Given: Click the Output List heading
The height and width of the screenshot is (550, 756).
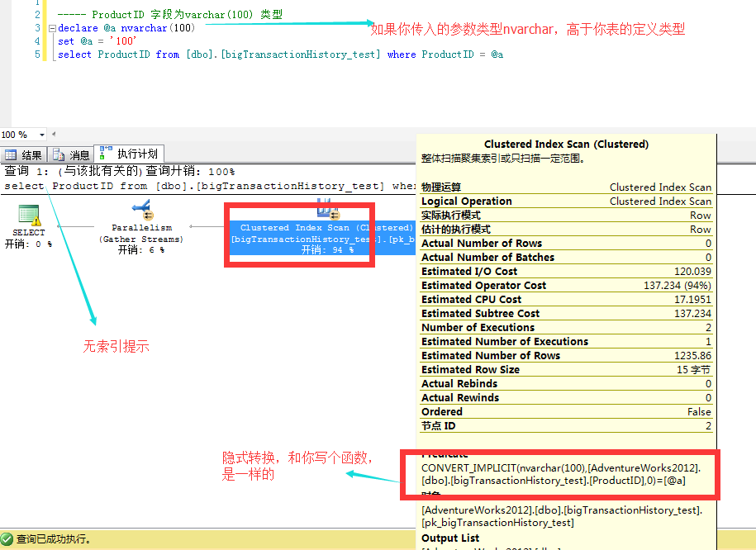Looking at the screenshot, I should pyautogui.click(x=450, y=538).
